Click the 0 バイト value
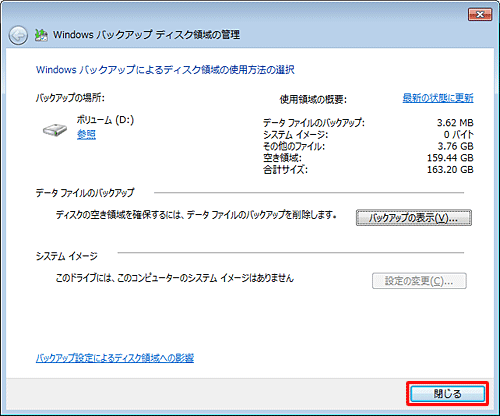Image resolution: width=500 pixels, height=416 pixels. tap(458, 134)
